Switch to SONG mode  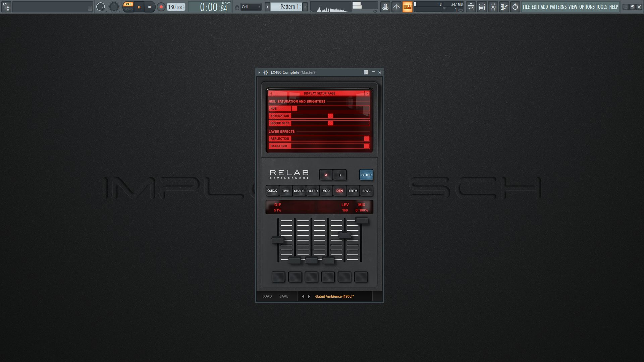pyautogui.click(x=128, y=9)
